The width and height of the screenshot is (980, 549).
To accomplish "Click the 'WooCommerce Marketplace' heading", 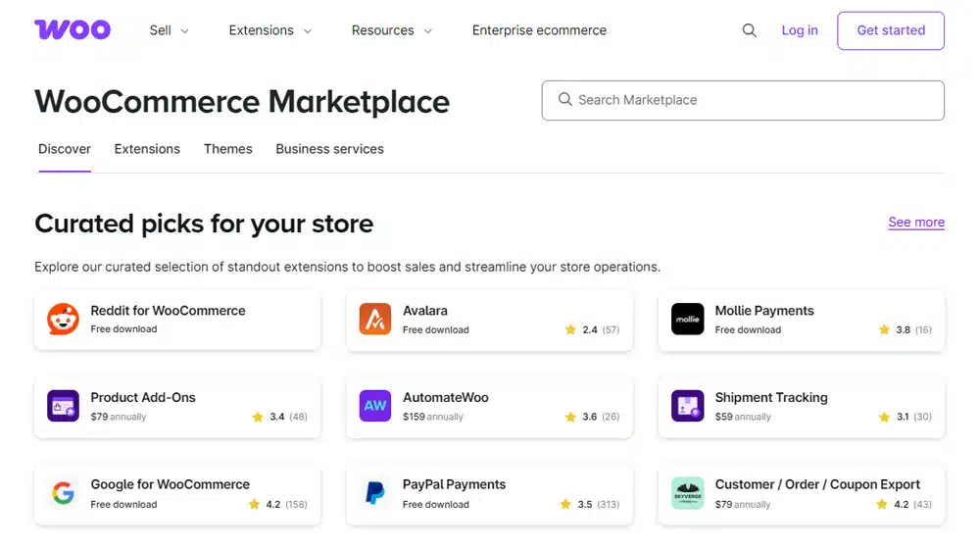I will click(242, 101).
